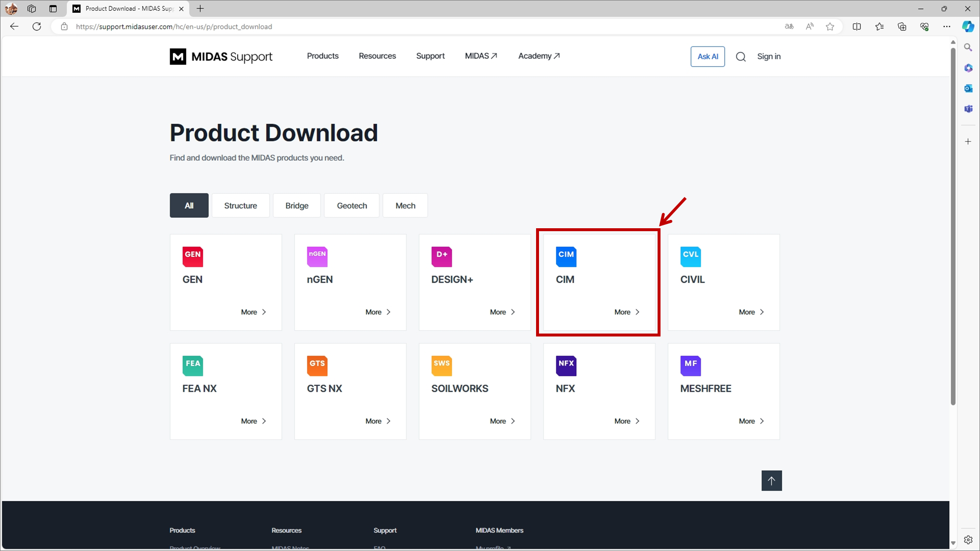Screen dimensions: 980x551
Task: Open the Resources nav menu
Action: pyautogui.click(x=377, y=56)
